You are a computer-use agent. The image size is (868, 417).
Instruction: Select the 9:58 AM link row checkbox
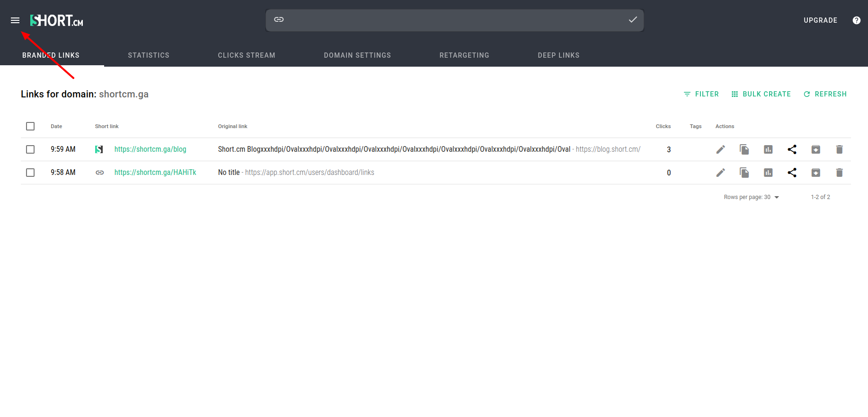click(x=30, y=173)
